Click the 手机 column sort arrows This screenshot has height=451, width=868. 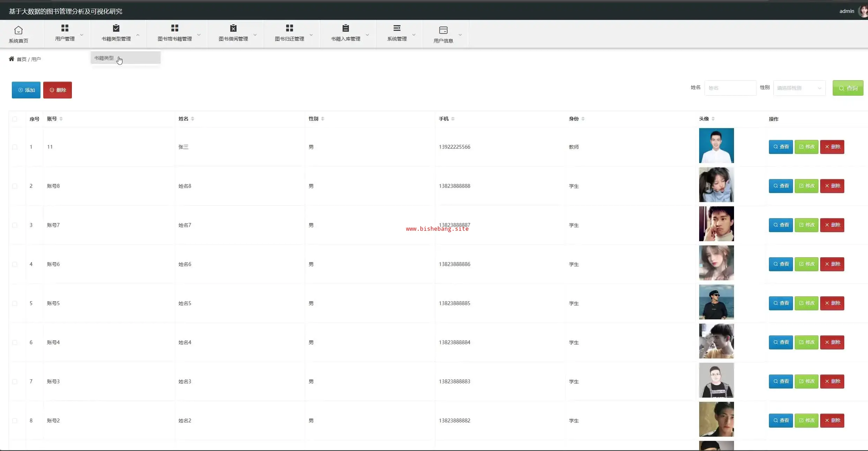click(453, 119)
